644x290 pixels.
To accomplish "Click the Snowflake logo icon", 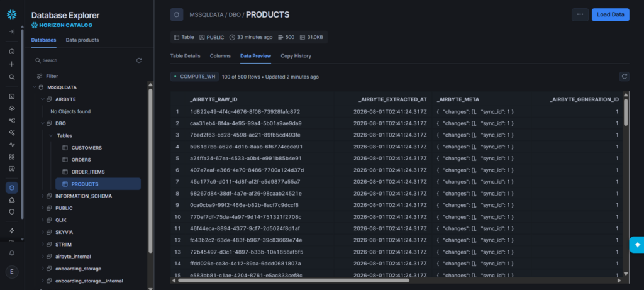I will [x=11, y=15].
